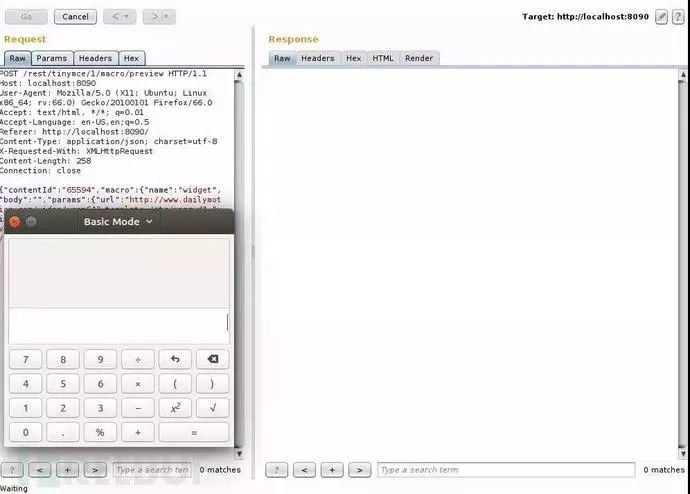Viewport: 690px width, 494px height.
Task: Close the calculator window
Action: tap(14, 222)
